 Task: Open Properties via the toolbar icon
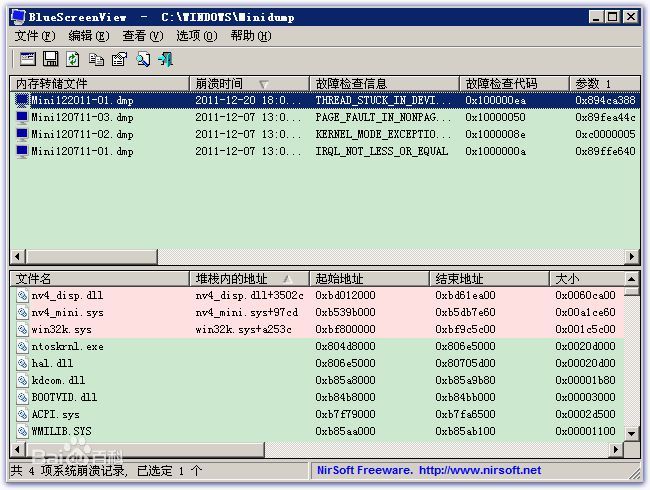click(x=119, y=59)
